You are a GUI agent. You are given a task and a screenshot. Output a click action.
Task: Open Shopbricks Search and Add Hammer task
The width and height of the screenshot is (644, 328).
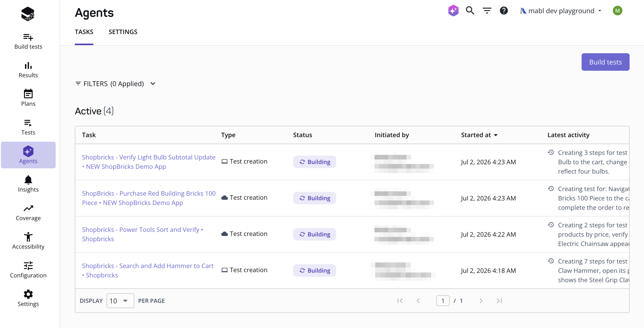[148, 270]
